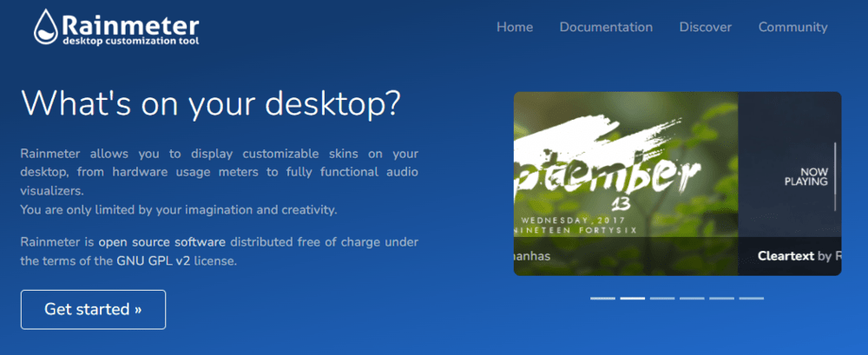Show the fifth carousel slide indicator
This screenshot has width=868, height=355.
[722, 298]
